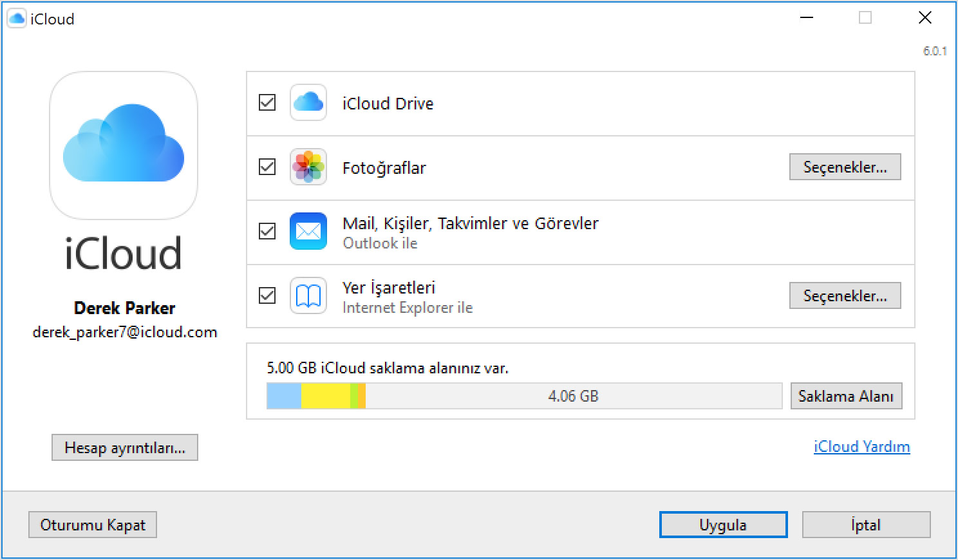Open Seçenekler for Fotoğraflar
958x560 pixels.
coord(845,167)
